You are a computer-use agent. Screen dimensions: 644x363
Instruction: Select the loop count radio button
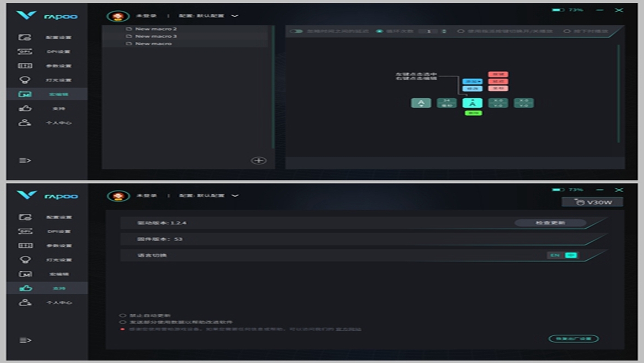(380, 31)
